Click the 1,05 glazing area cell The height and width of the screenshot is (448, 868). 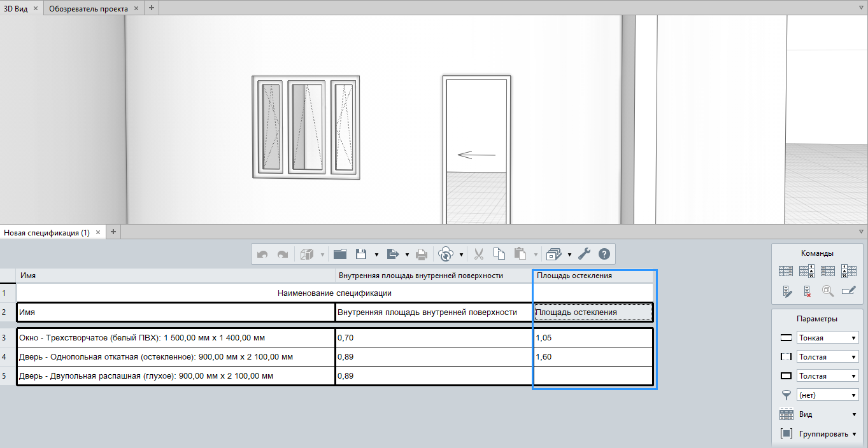point(593,337)
